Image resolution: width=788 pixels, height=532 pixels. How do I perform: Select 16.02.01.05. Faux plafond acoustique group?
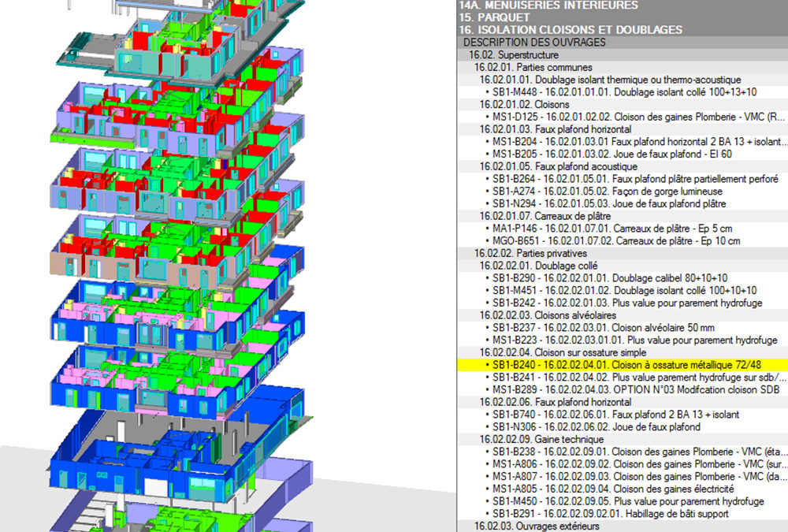tap(623, 166)
